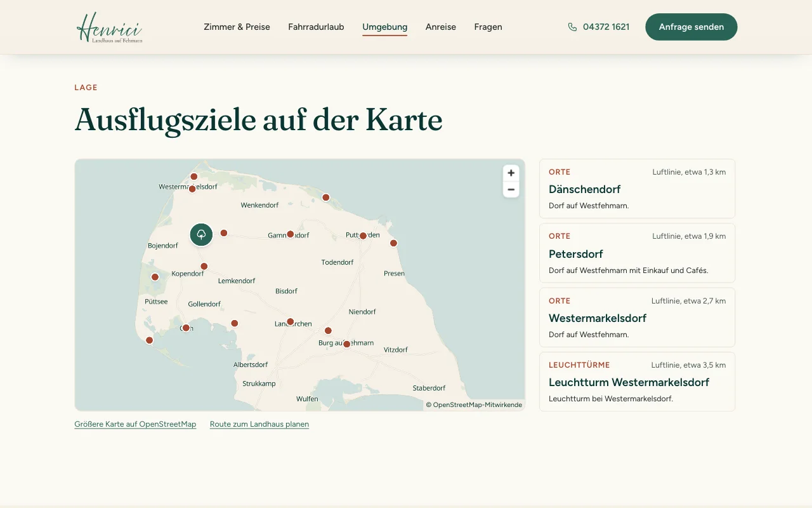Open the Leuchtturm Westermarkelsdorf card
This screenshot has height=508, width=812.
[637, 382]
